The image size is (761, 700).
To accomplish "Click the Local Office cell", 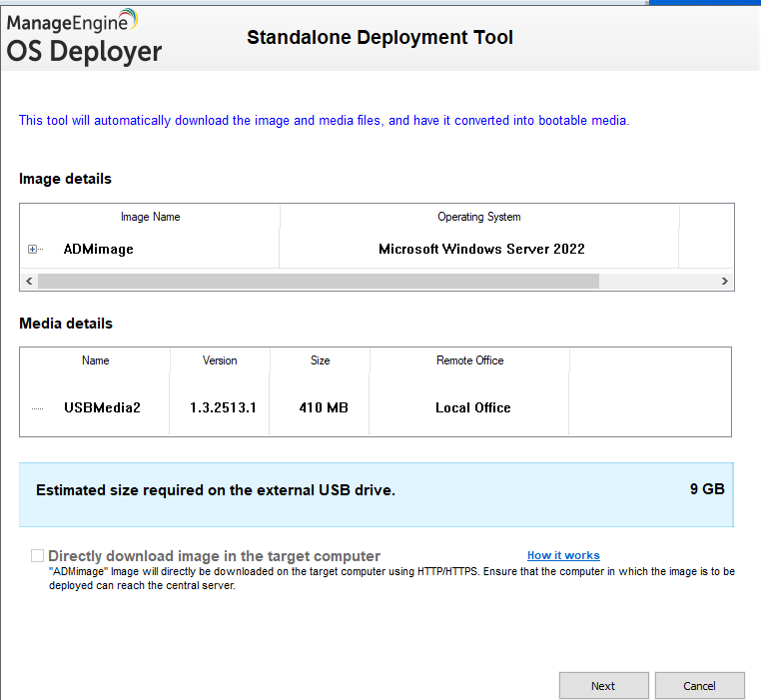I will (473, 407).
